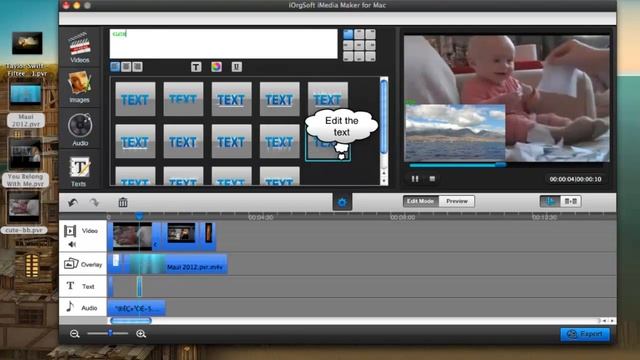Viewport: 640px width, 360px height.
Task: Delete selected item with trash icon
Action: click(123, 202)
